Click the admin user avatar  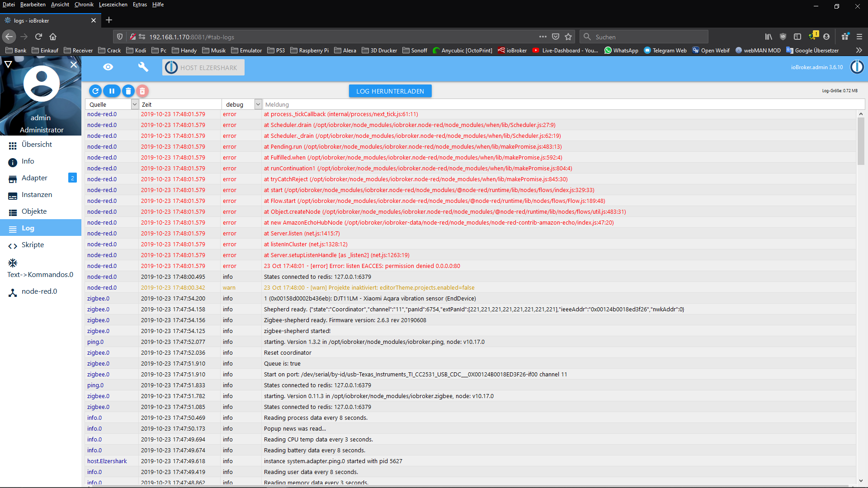click(x=42, y=83)
